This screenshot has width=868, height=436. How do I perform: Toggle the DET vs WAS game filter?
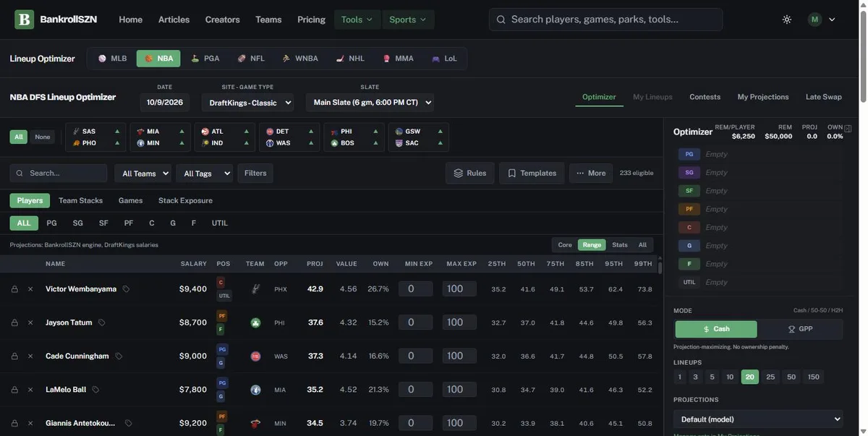[x=289, y=137]
